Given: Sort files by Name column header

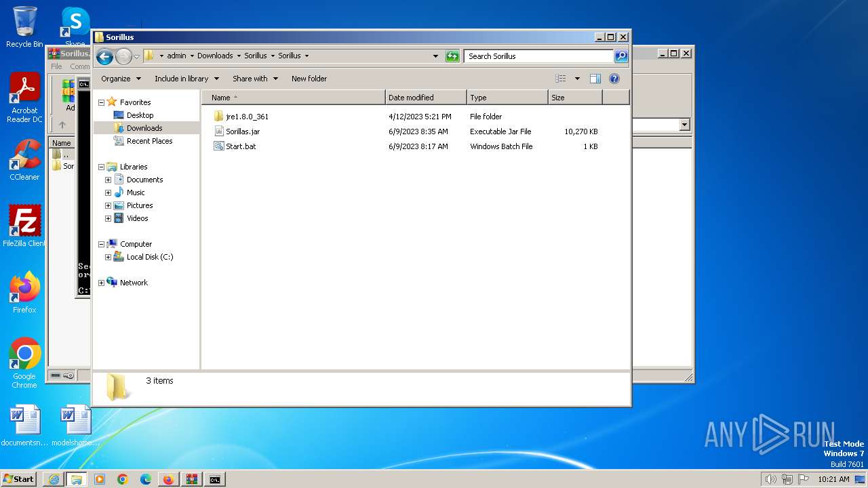Looking at the screenshot, I should coord(293,98).
